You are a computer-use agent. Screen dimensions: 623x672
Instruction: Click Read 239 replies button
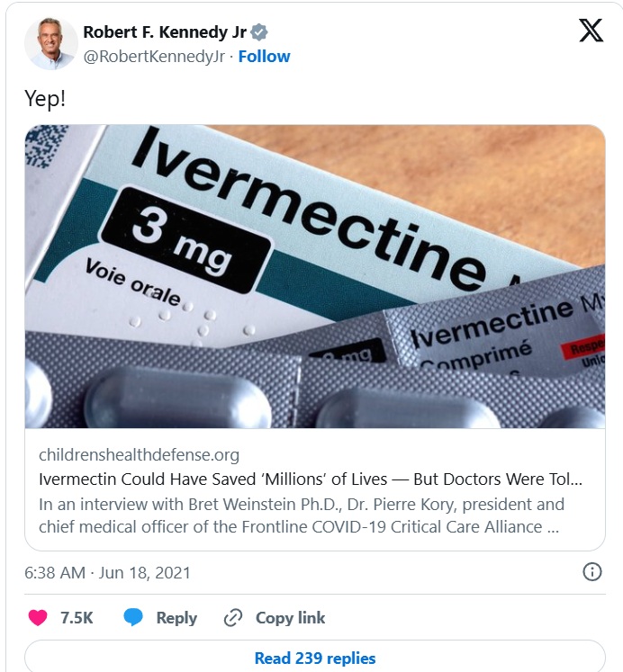click(315, 658)
